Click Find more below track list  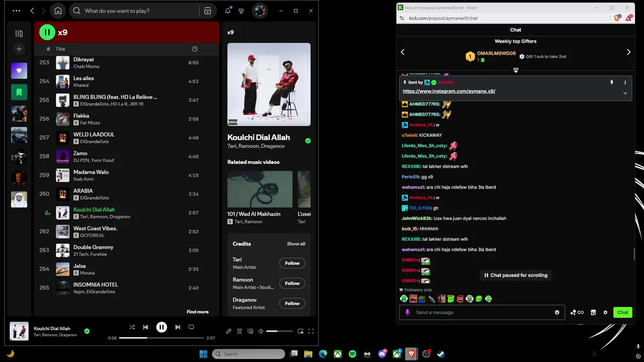pyautogui.click(x=198, y=312)
